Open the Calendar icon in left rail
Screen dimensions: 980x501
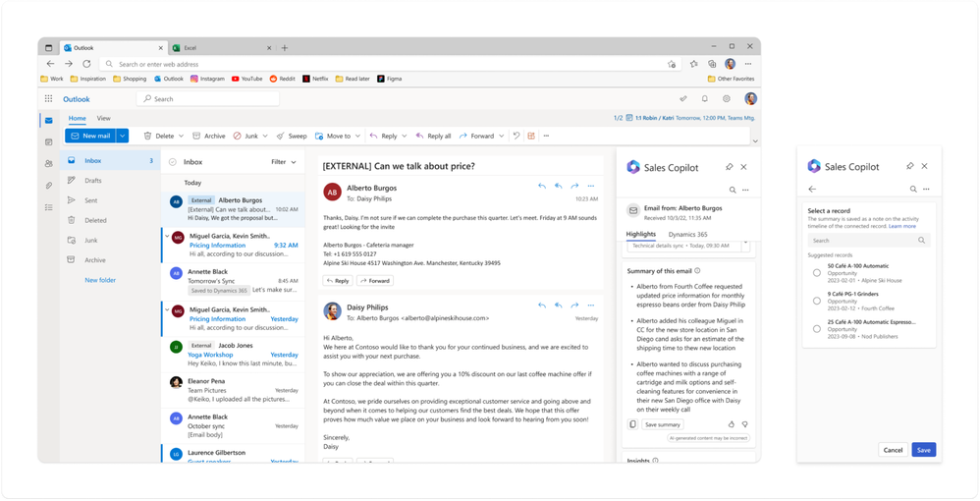(49, 142)
